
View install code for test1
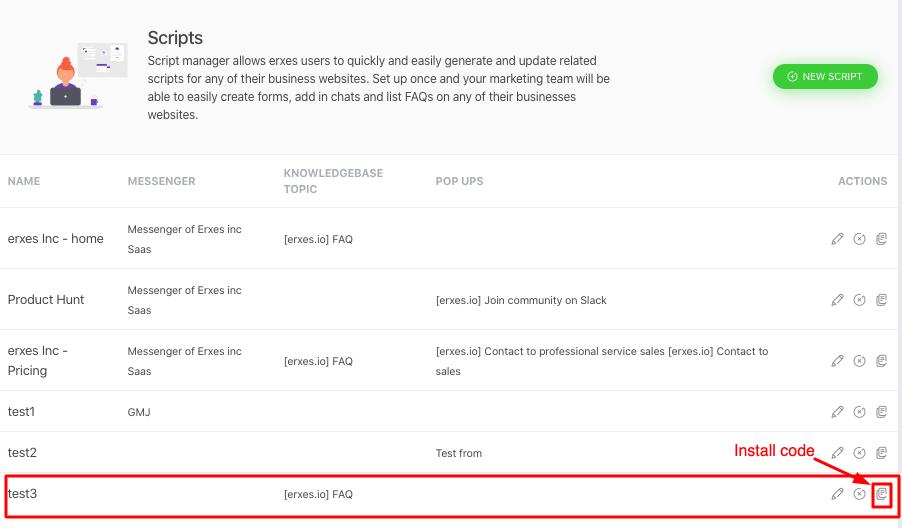[881, 412]
